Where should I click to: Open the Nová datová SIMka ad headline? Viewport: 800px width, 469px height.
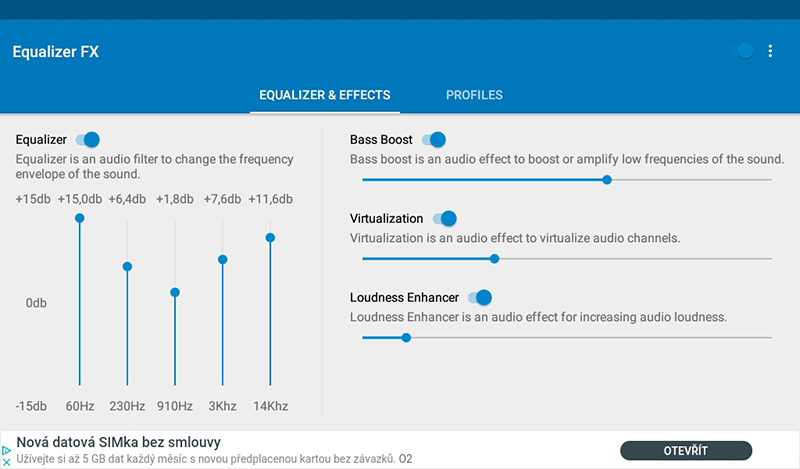coord(118,443)
